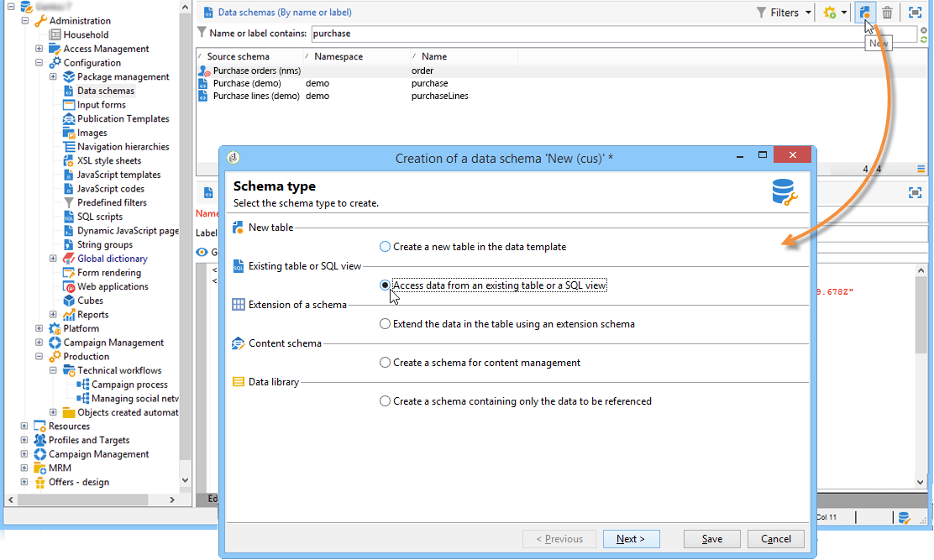The width and height of the screenshot is (934, 560).
Task: Click the Cancel button
Action: click(x=775, y=538)
